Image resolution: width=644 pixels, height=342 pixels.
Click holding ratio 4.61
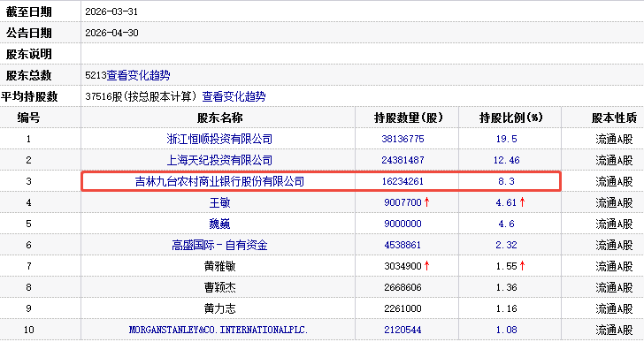pyautogui.click(x=506, y=202)
